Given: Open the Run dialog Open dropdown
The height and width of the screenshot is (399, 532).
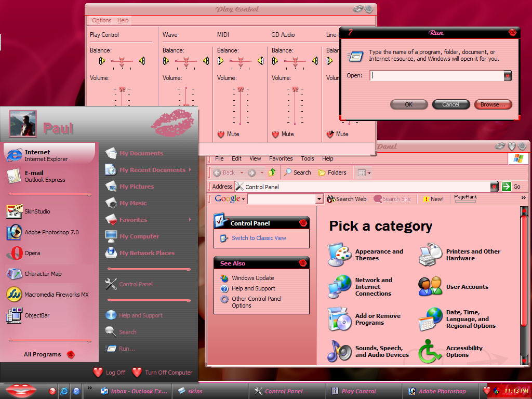Looking at the screenshot, I should point(508,76).
